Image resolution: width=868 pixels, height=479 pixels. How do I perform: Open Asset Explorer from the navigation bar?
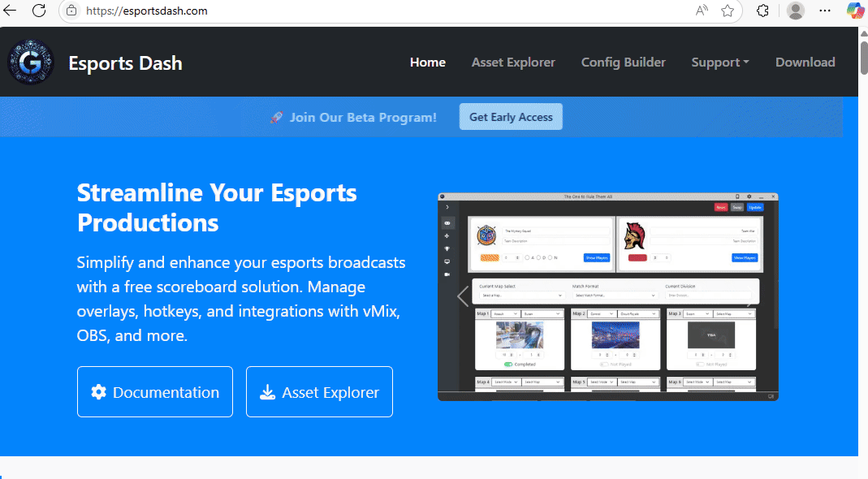pyautogui.click(x=513, y=63)
